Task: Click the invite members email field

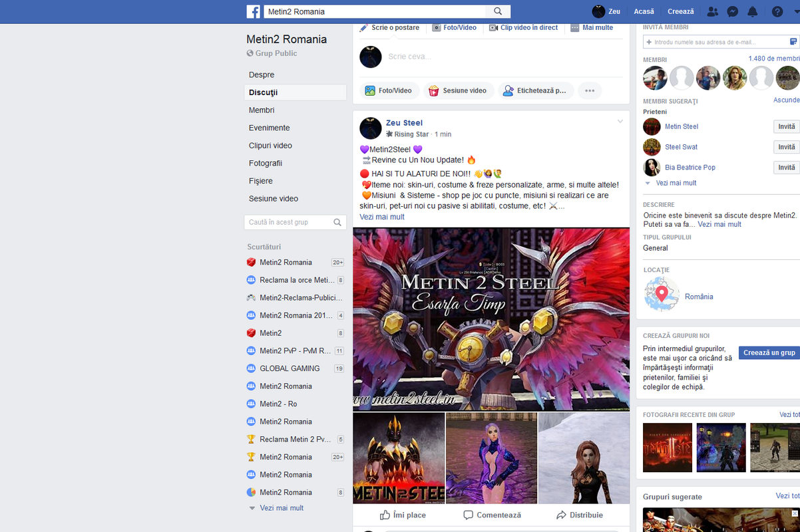Action: 715,42
